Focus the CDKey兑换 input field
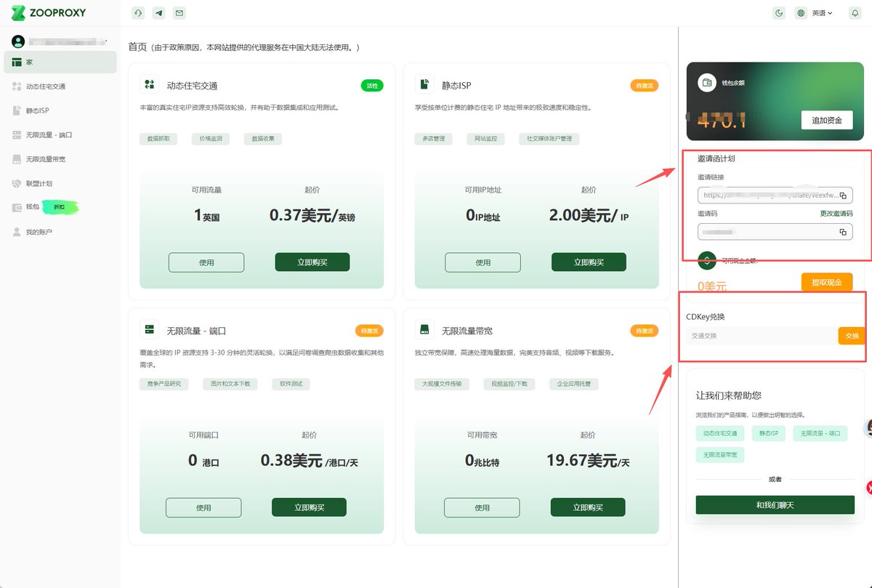The image size is (872, 588). pyautogui.click(x=762, y=335)
